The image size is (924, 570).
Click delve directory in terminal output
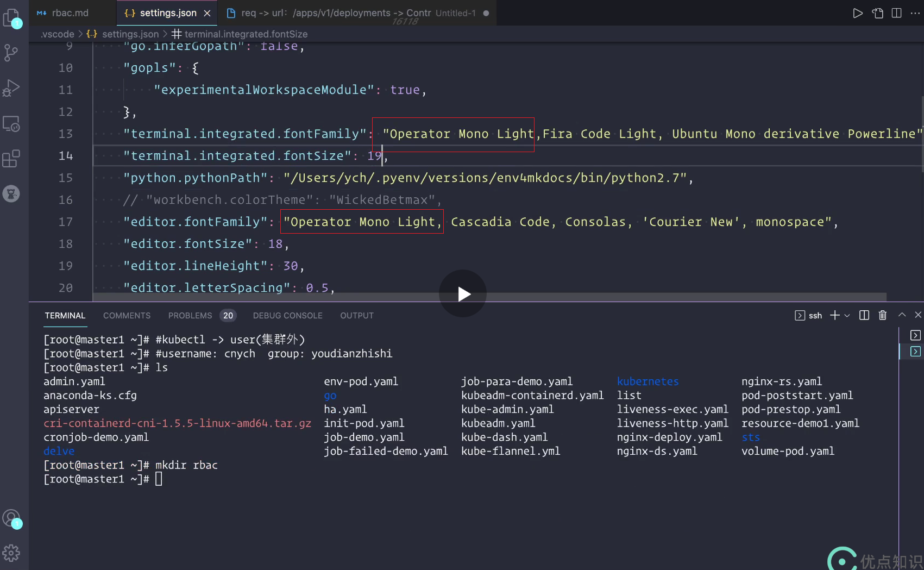point(59,451)
